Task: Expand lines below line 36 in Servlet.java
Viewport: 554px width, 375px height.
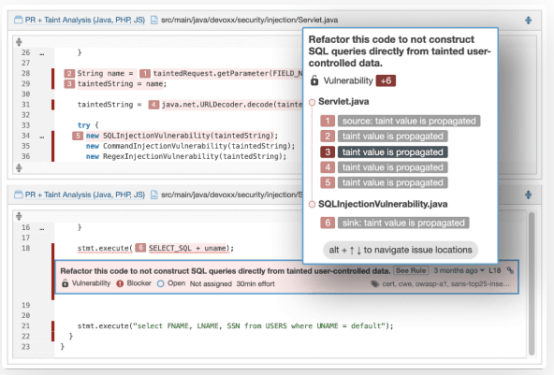Action: click(19, 168)
